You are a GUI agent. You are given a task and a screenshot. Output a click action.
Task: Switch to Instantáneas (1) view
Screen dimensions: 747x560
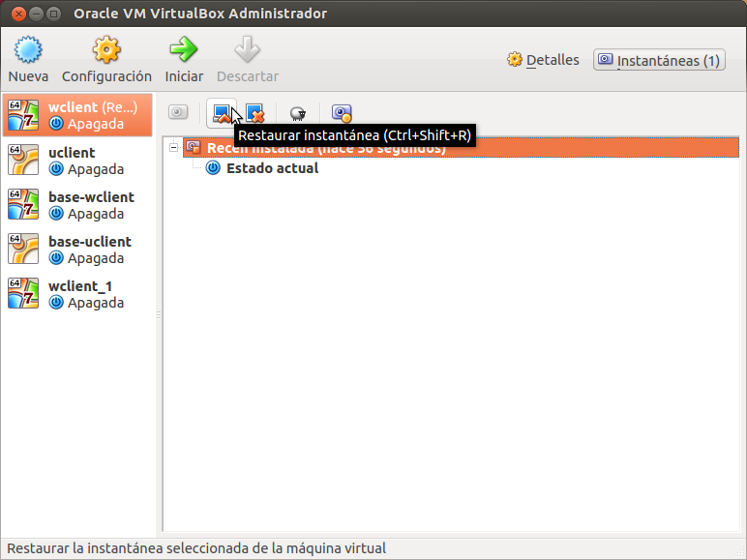(x=659, y=60)
